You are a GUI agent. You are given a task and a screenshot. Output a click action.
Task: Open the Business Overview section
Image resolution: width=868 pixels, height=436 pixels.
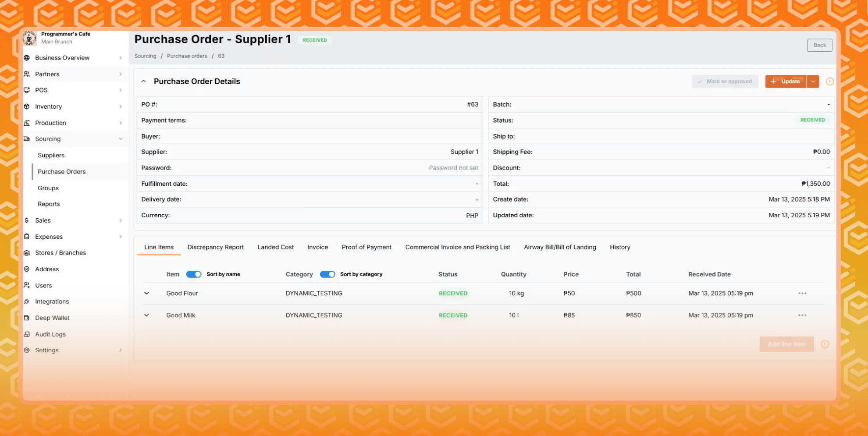27,58
